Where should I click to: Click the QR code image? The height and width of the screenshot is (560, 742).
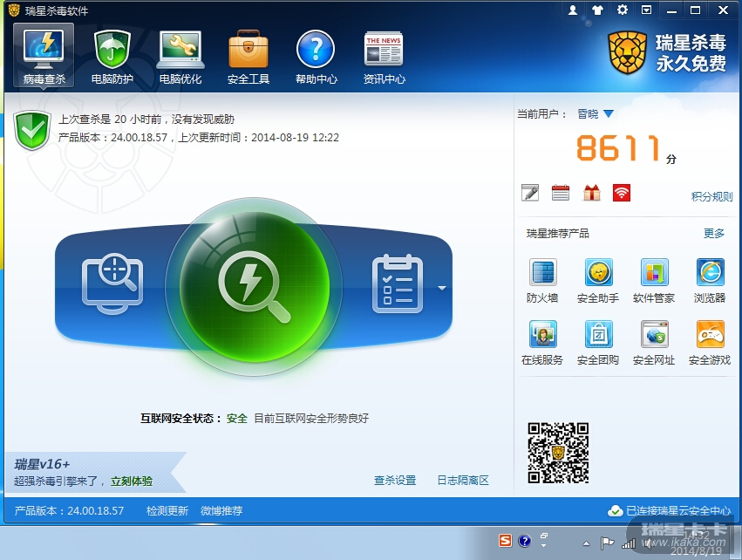[558, 453]
